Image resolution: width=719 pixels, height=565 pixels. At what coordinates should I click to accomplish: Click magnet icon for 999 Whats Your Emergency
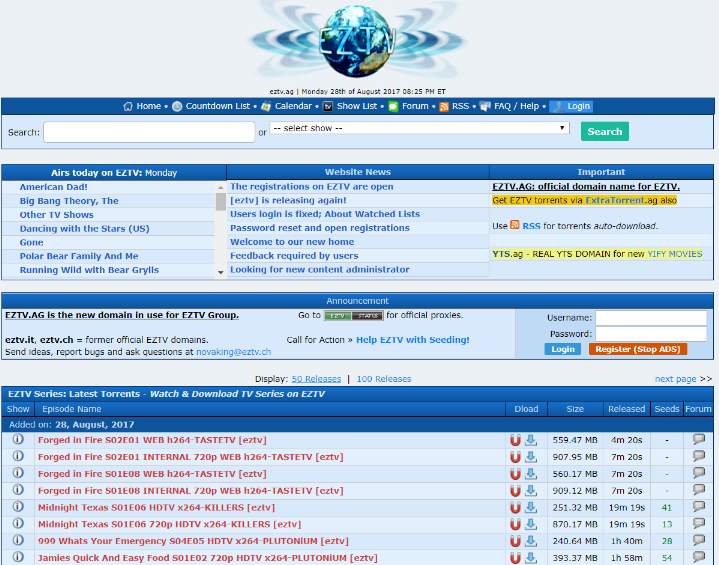tap(515, 542)
